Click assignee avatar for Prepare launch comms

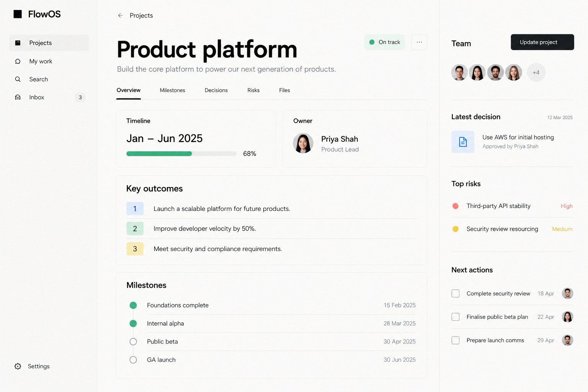[x=568, y=340]
